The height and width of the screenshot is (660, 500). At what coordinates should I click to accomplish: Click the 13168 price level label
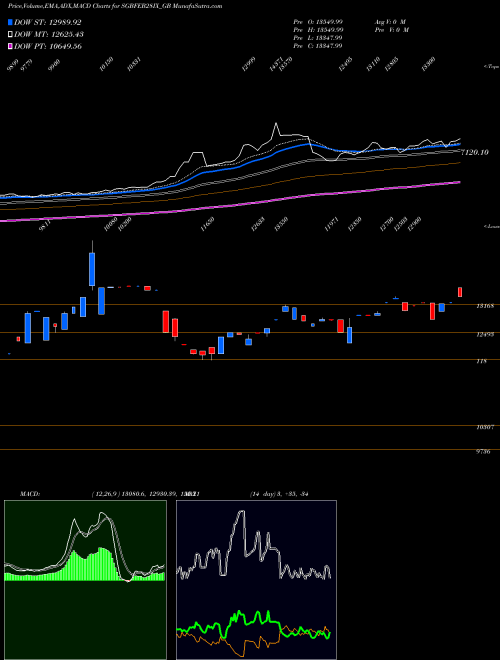(x=485, y=306)
